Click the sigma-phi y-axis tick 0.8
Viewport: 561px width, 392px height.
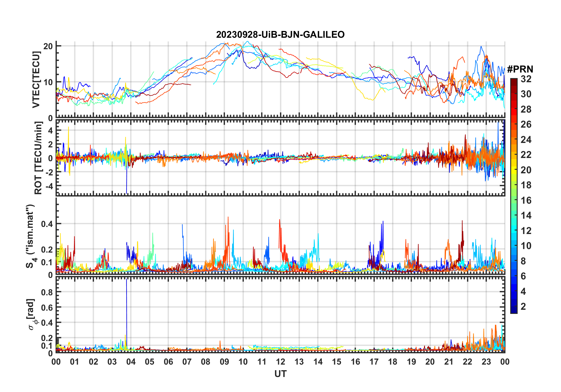click(x=47, y=292)
